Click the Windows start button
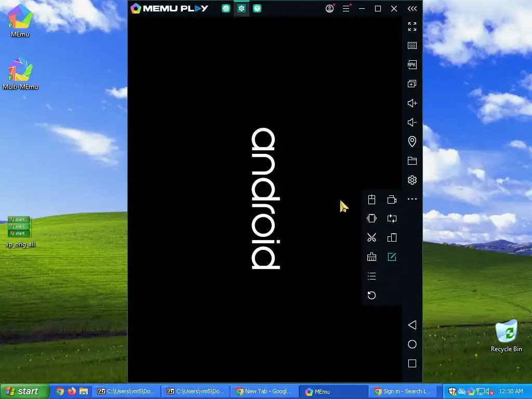532x399 pixels. point(24,391)
